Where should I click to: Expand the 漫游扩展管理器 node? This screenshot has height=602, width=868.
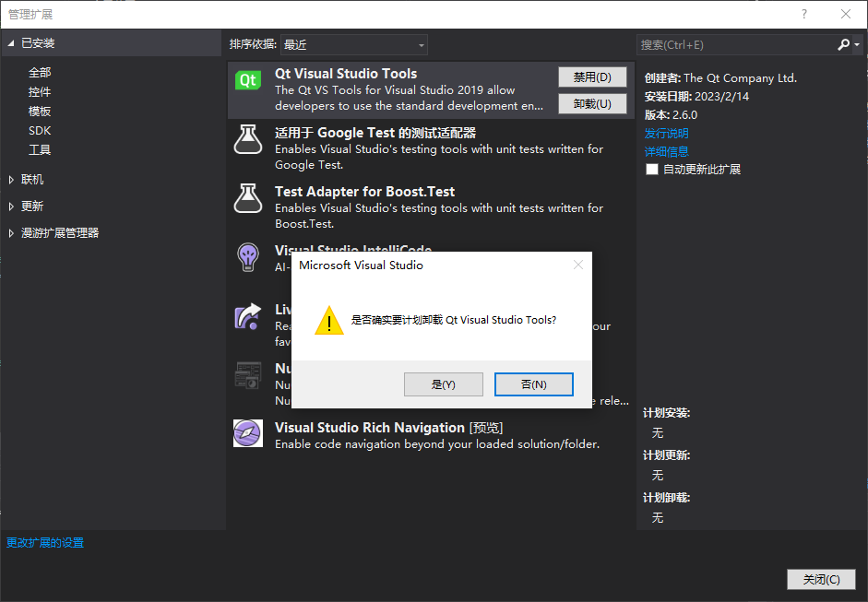point(11,233)
